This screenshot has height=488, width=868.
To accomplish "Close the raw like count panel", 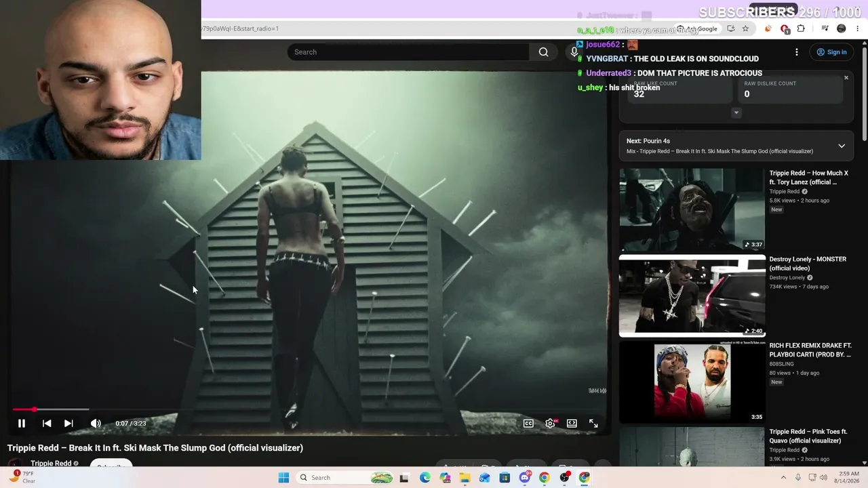I will coord(846,78).
